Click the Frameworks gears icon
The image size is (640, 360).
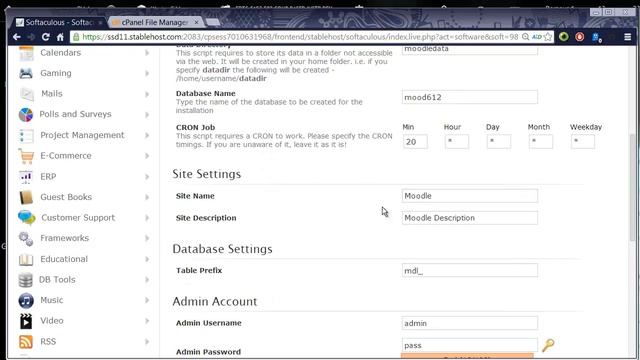pos(26,239)
